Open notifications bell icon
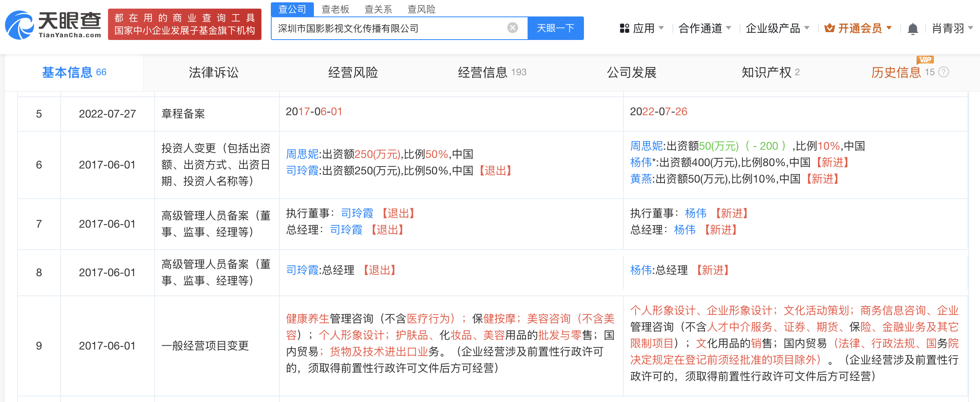The width and height of the screenshot is (980, 402). 913,29
